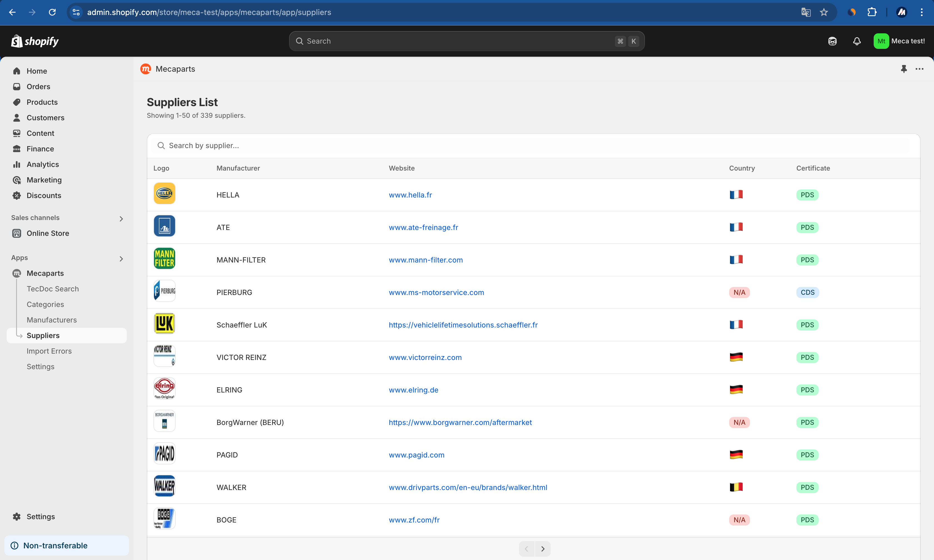Click the WALKER logo thumbnail
The image size is (934, 560).
coord(164,486)
